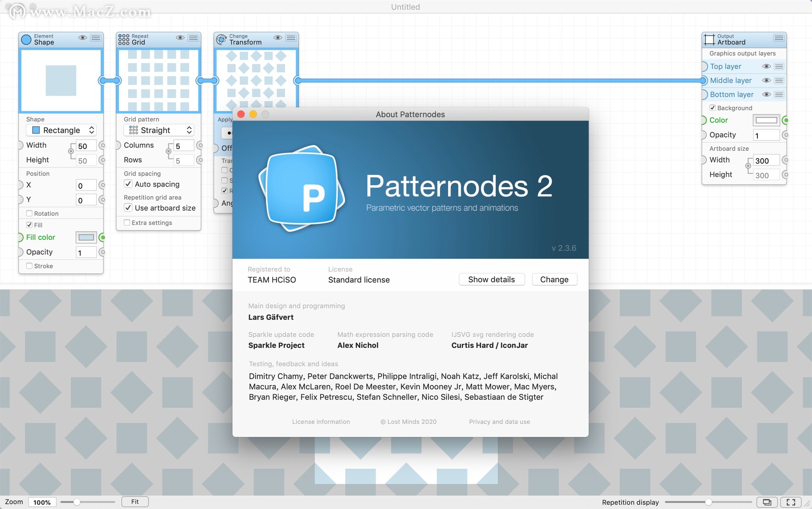Click the Shape node output connector

(103, 80)
